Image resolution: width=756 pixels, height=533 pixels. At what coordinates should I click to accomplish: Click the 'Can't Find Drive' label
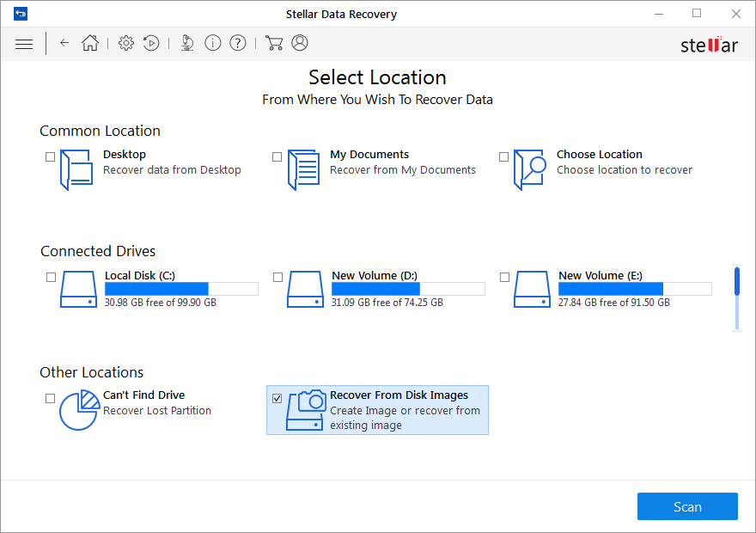click(143, 395)
